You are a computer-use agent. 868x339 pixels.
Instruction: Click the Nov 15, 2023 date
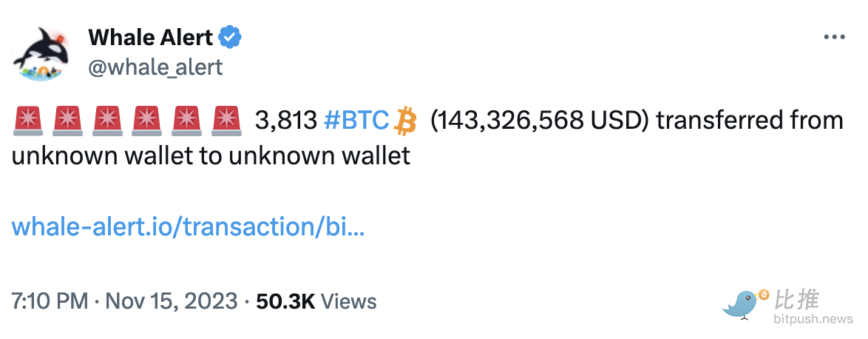point(172,301)
